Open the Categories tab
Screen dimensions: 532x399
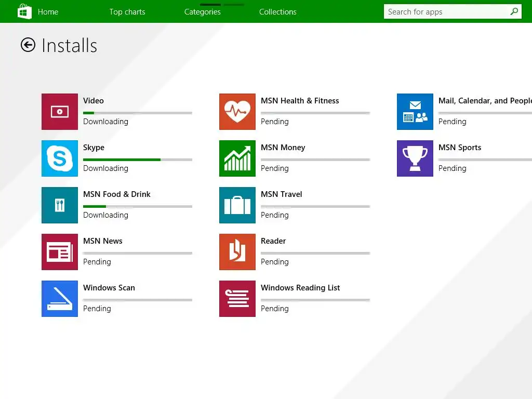[203, 12]
